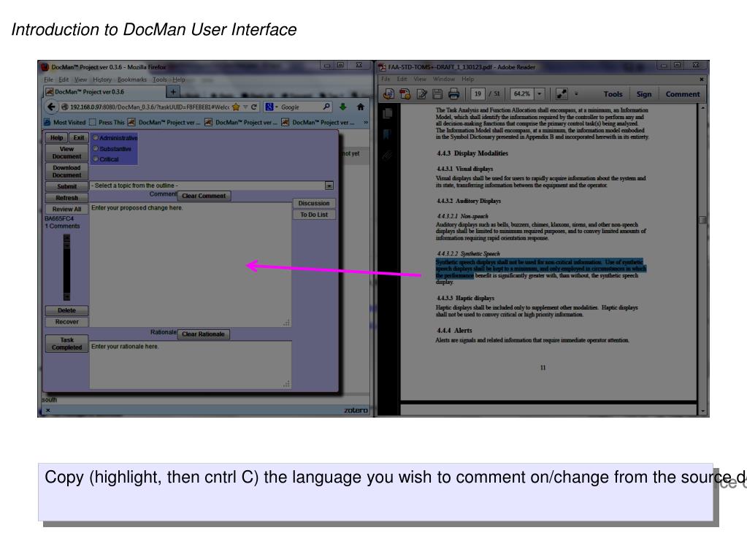This screenshot has height=560, width=747.
Task: Click the Task Completed button
Action: 66,343
